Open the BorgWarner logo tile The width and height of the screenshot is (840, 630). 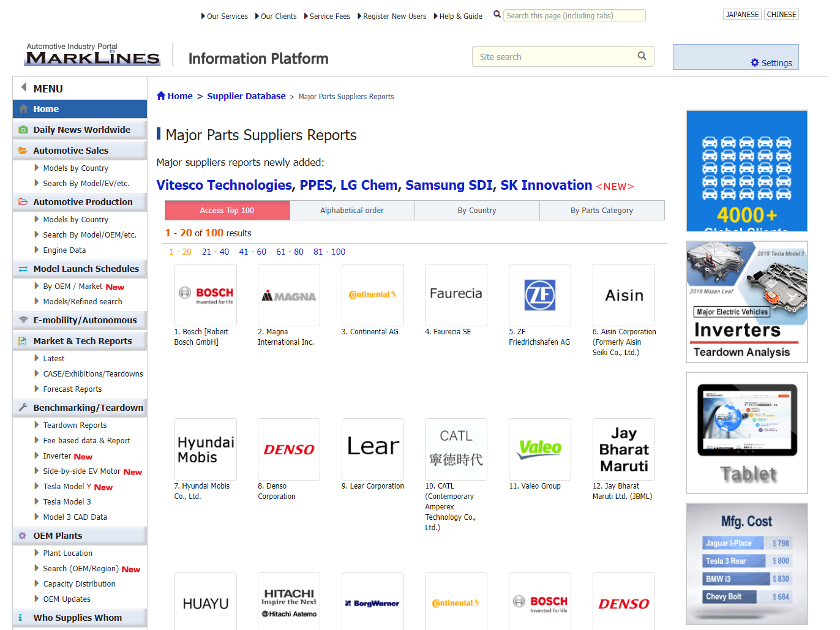pos(373,601)
